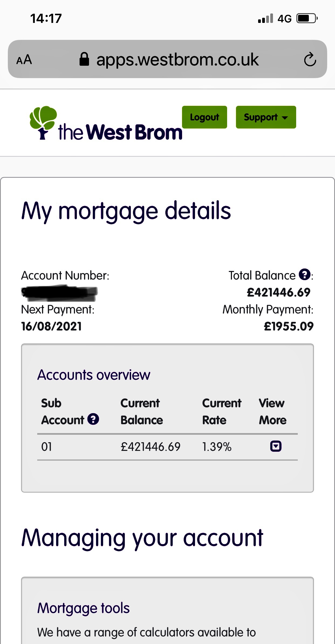The image size is (335, 644).
Task: Select the sub account 01 row
Action: [167, 447]
